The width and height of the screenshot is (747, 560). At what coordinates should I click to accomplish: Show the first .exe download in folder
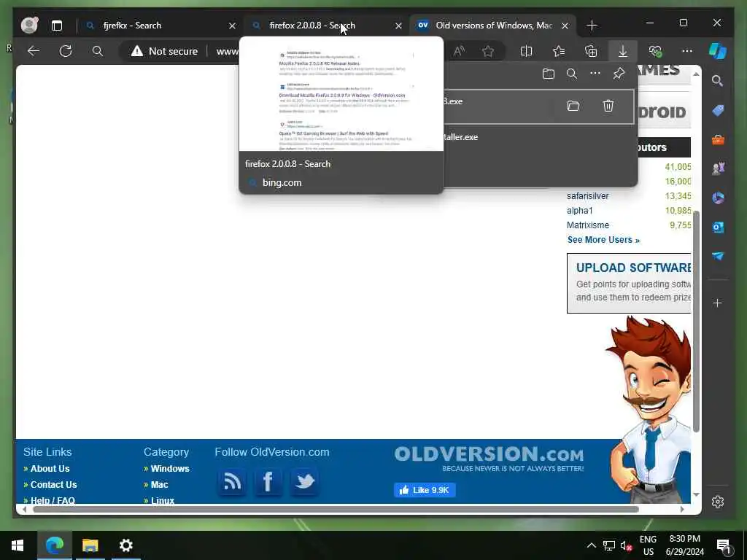pos(573,106)
